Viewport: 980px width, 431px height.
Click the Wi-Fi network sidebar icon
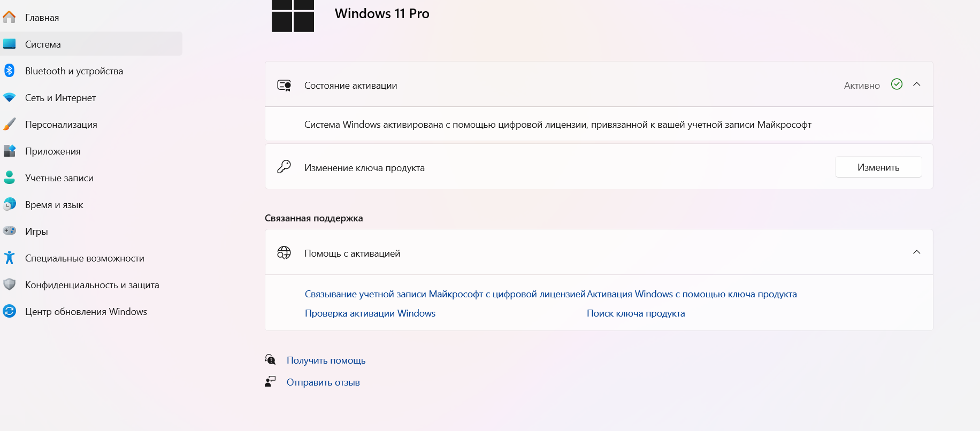[9, 97]
